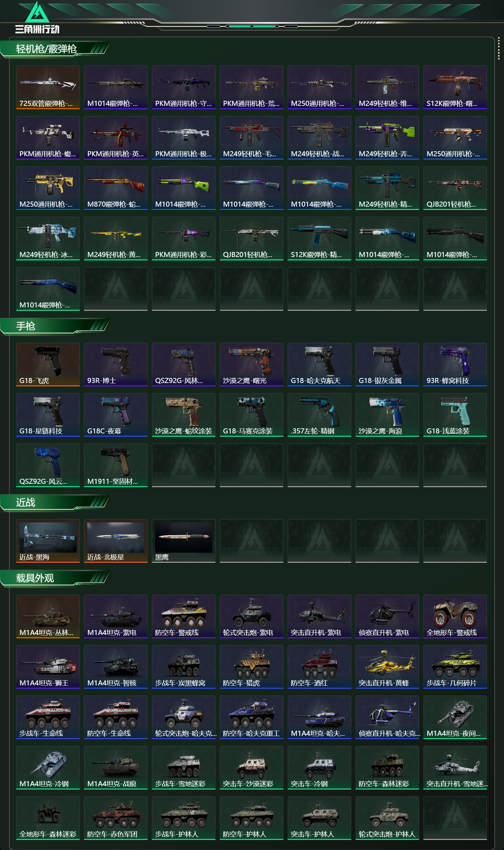The height and width of the screenshot is (850, 504).
Task: Select the M1A4坦克-狮王 vehicle skin
Action: [48, 667]
